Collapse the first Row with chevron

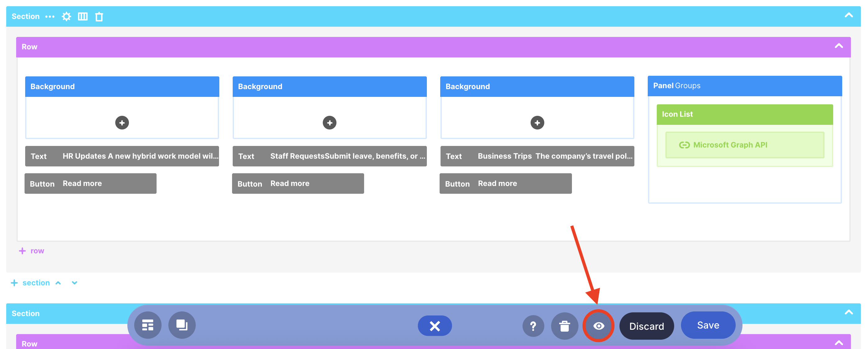tap(839, 46)
